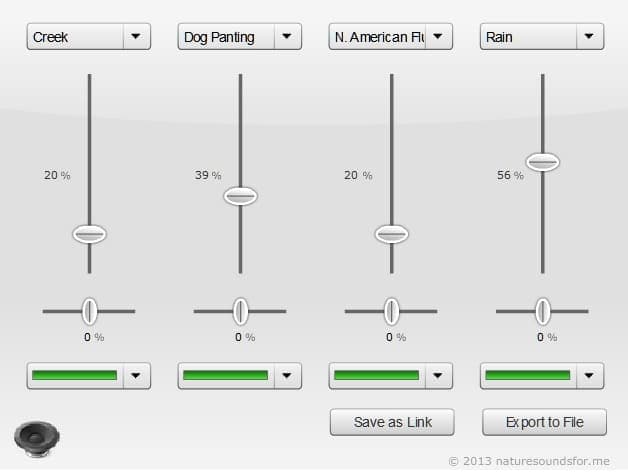Click the Rain balance slider knob

tap(543, 311)
